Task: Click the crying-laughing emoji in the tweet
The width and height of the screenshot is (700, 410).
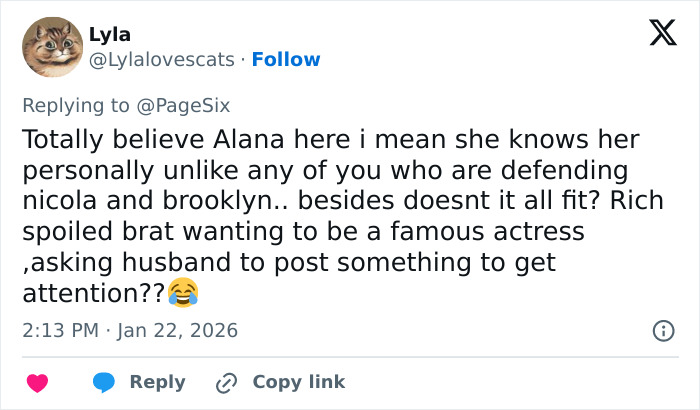Action: [184, 292]
